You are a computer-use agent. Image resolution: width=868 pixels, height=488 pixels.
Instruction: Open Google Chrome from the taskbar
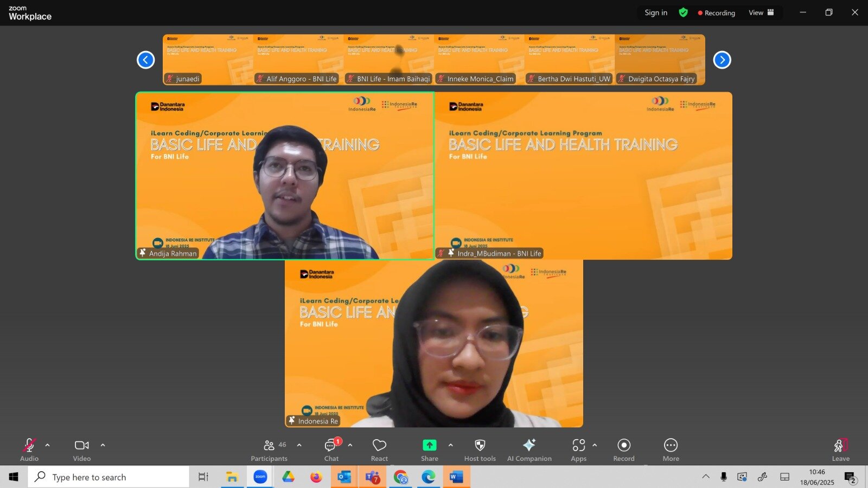[x=401, y=477]
